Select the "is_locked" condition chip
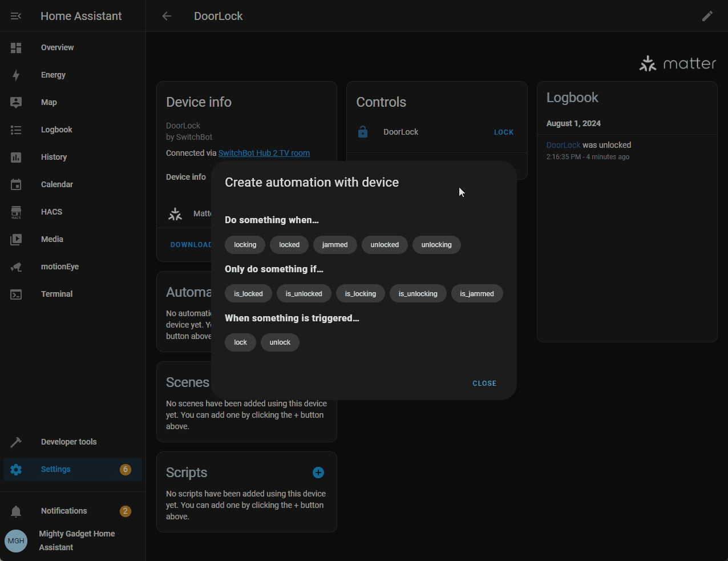Viewport: 728px width, 561px height. [248, 294]
